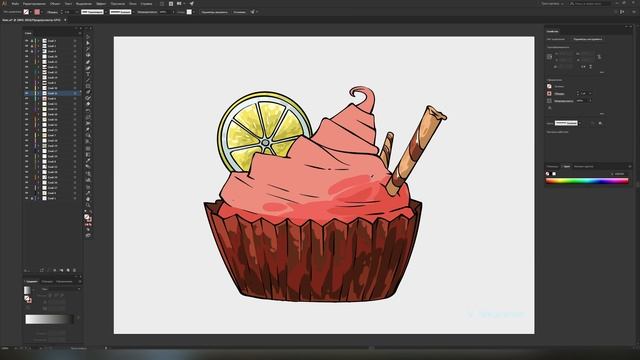Click the Fill swatch in Properties appearance section
This screenshot has width=640, height=360.
pyautogui.click(x=549, y=87)
